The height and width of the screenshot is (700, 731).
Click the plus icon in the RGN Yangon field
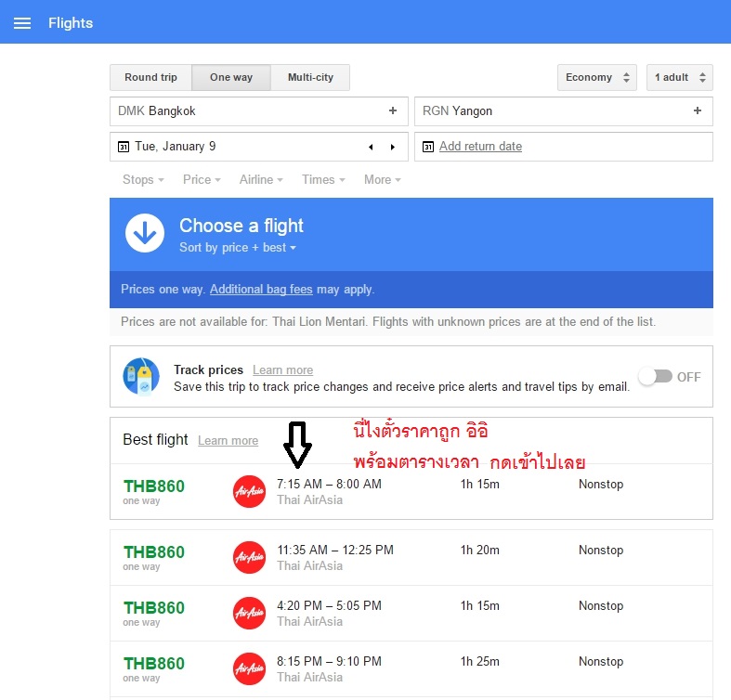[x=697, y=110]
